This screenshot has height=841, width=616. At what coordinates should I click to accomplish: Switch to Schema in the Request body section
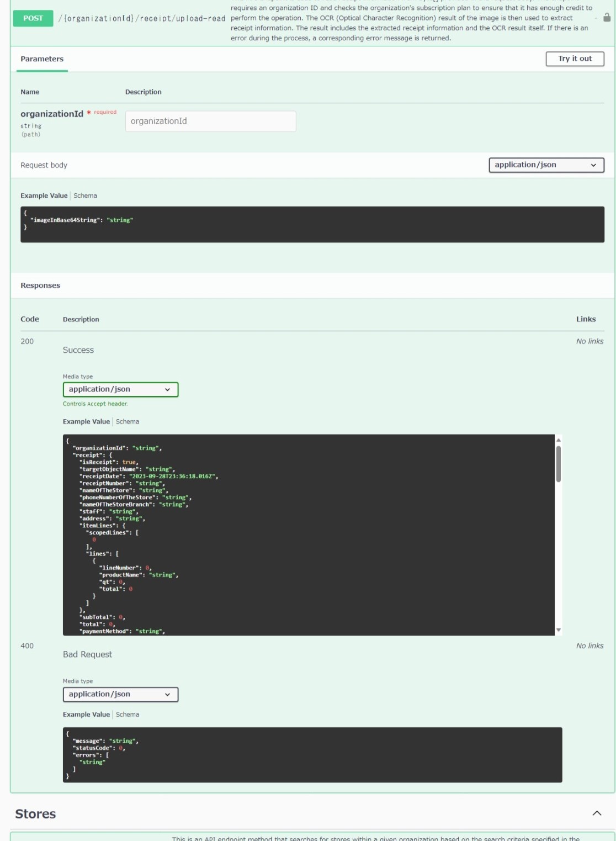(x=85, y=195)
